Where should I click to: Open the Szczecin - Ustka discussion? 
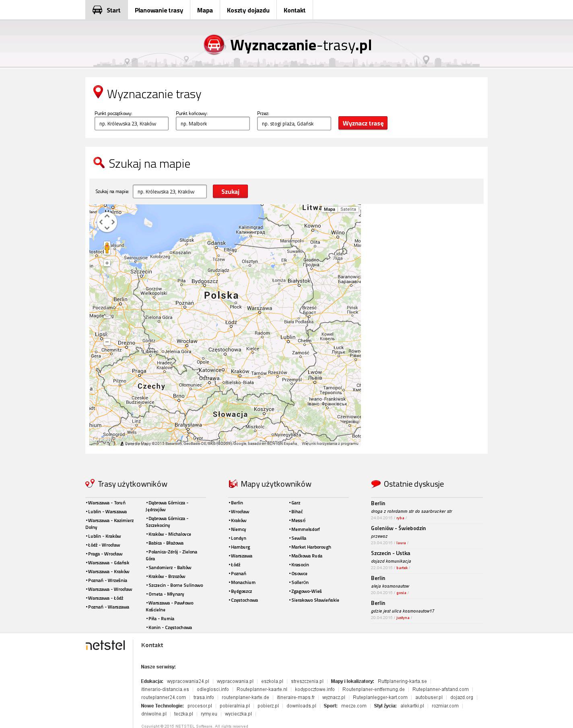click(390, 553)
